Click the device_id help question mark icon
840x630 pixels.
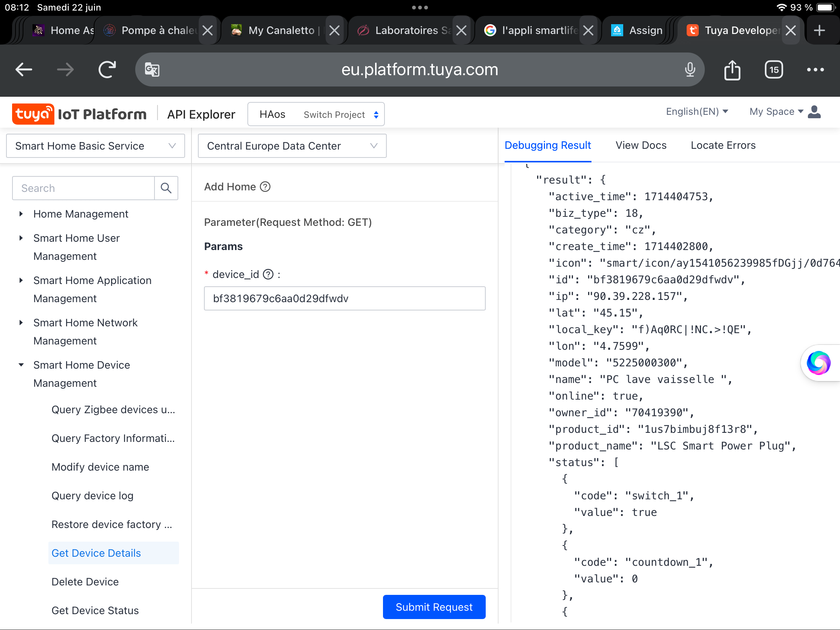tap(268, 274)
